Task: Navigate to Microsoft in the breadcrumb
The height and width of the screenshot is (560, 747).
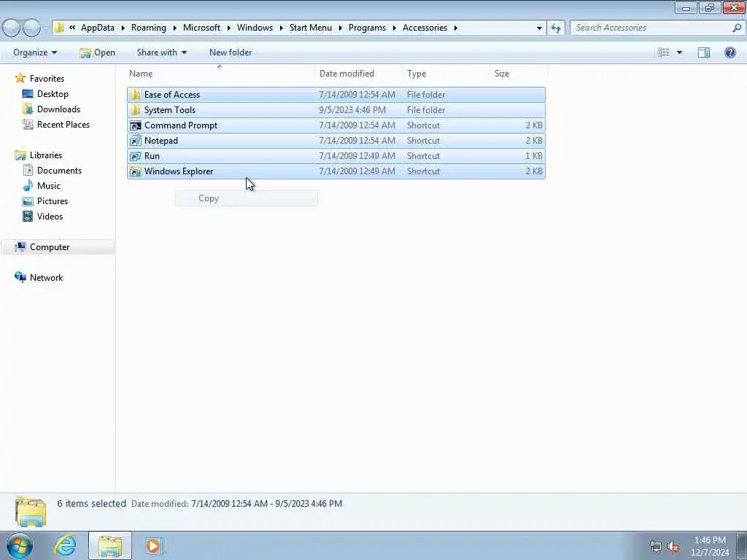Action: pos(201,28)
